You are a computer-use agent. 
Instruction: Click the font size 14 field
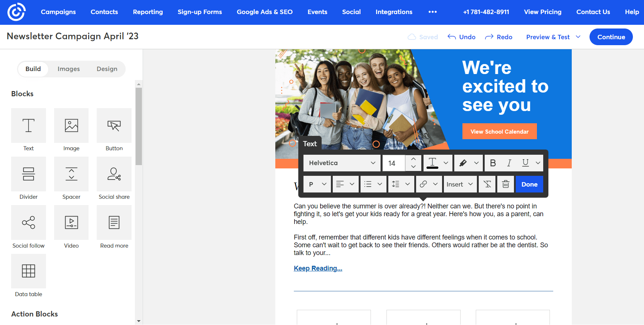394,163
